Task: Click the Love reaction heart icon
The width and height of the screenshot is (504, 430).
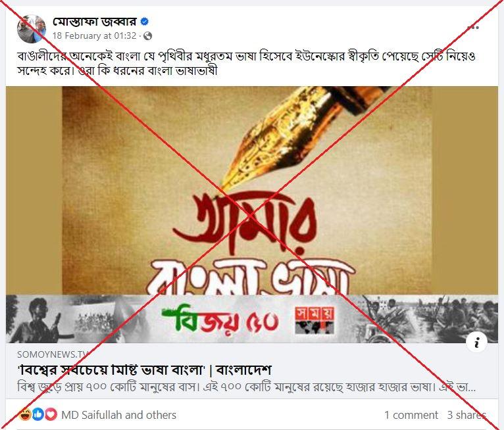Action: (x=51, y=415)
